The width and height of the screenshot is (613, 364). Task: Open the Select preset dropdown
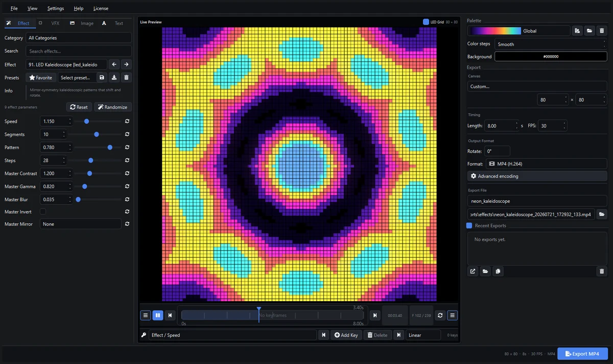tap(76, 78)
